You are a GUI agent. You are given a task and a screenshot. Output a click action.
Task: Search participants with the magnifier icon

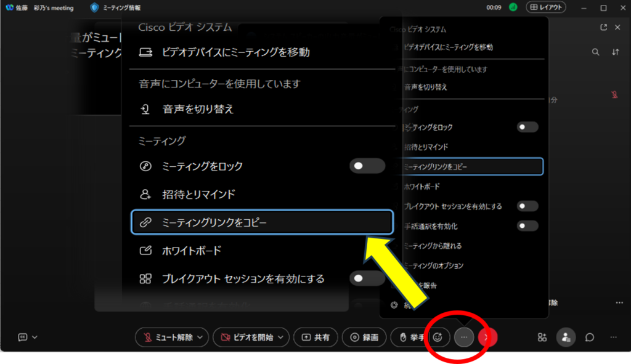(x=595, y=52)
